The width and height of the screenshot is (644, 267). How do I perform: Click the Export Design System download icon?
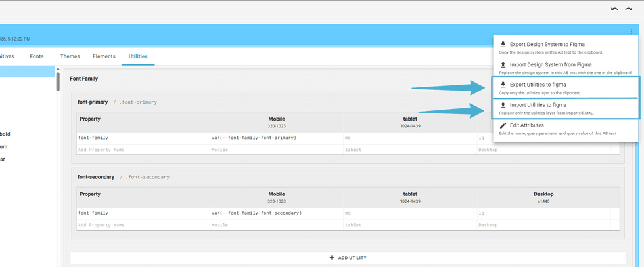(x=503, y=45)
